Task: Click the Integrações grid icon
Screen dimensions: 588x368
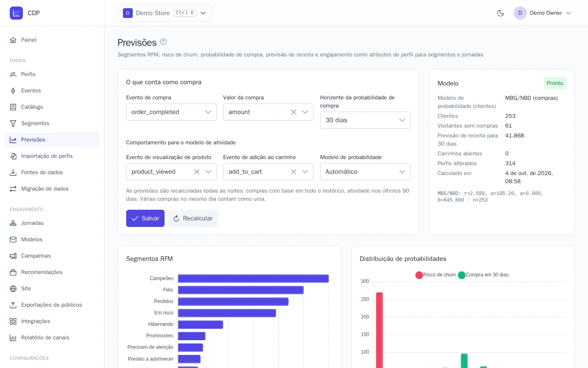Action: (x=13, y=321)
